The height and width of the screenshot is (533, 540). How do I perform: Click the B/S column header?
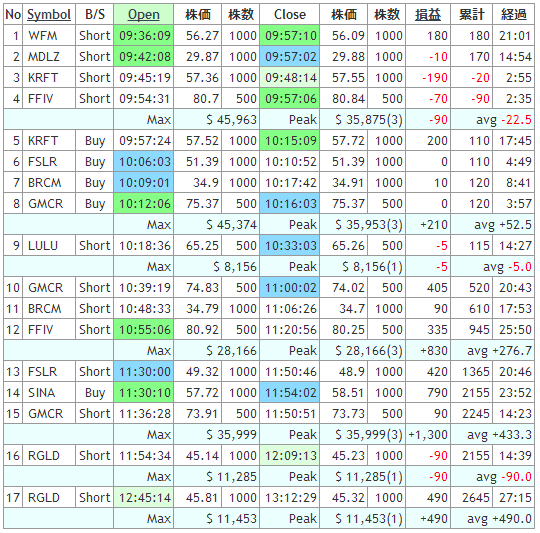pyautogui.click(x=95, y=14)
